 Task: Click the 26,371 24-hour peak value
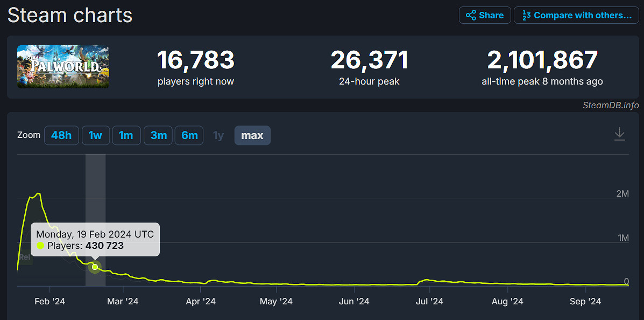click(369, 60)
